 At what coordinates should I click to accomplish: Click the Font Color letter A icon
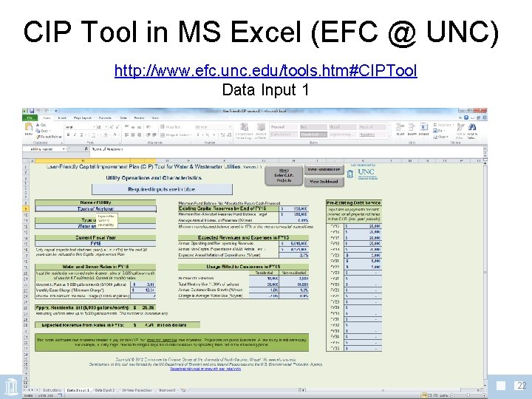115,134
